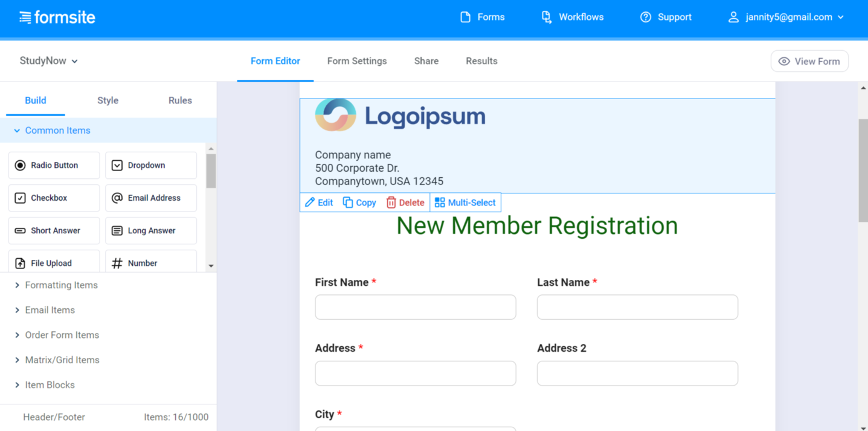Viewport: 868px width, 431px height.
Task: Add a Checkbox item to form
Action: point(54,198)
